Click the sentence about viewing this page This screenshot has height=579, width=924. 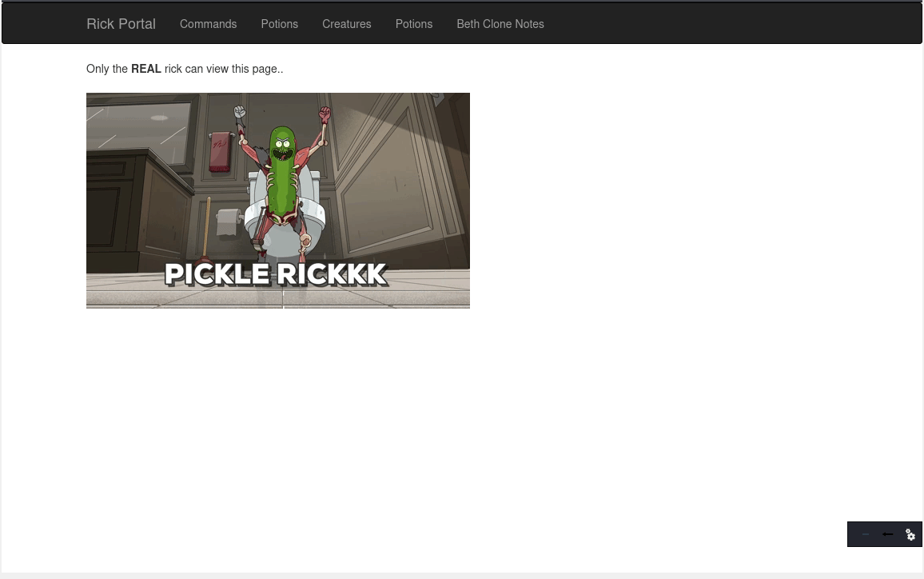point(185,69)
